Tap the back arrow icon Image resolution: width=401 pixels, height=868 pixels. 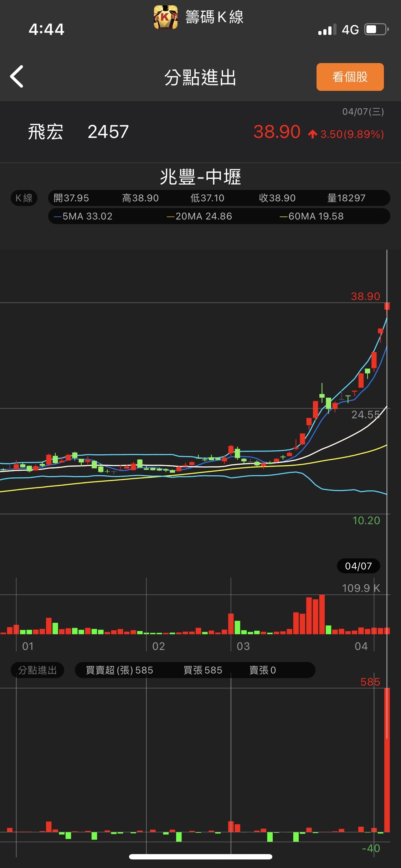pyautogui.click(x=17, y=77)
